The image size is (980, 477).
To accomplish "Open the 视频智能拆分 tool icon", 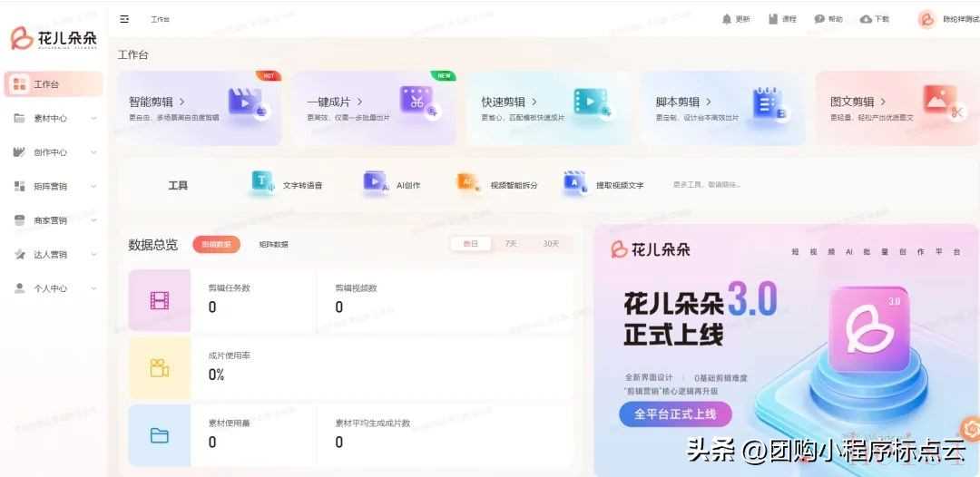I will [468, 184].
